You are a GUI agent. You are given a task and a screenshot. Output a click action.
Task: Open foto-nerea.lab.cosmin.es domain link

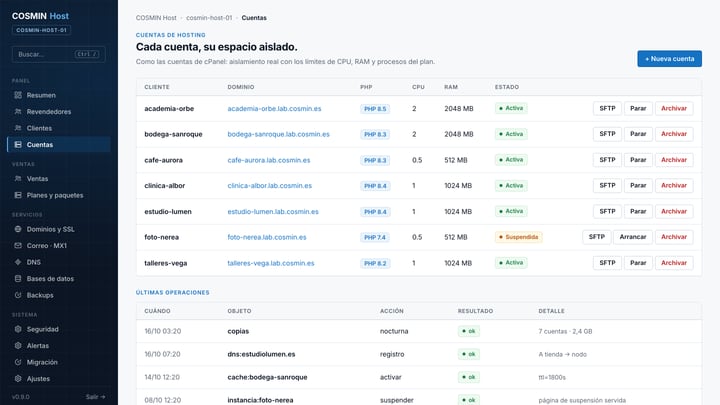(267, 237)
